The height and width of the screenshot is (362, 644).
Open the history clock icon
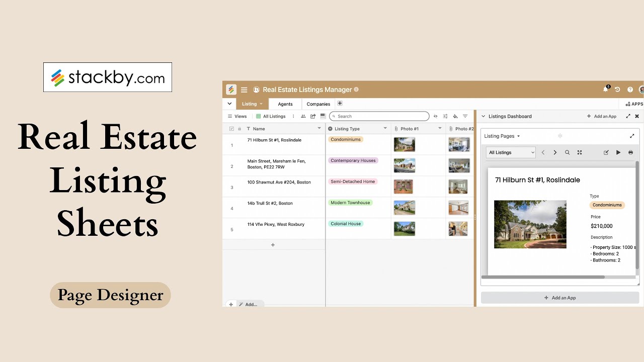[x=617, y=89]
